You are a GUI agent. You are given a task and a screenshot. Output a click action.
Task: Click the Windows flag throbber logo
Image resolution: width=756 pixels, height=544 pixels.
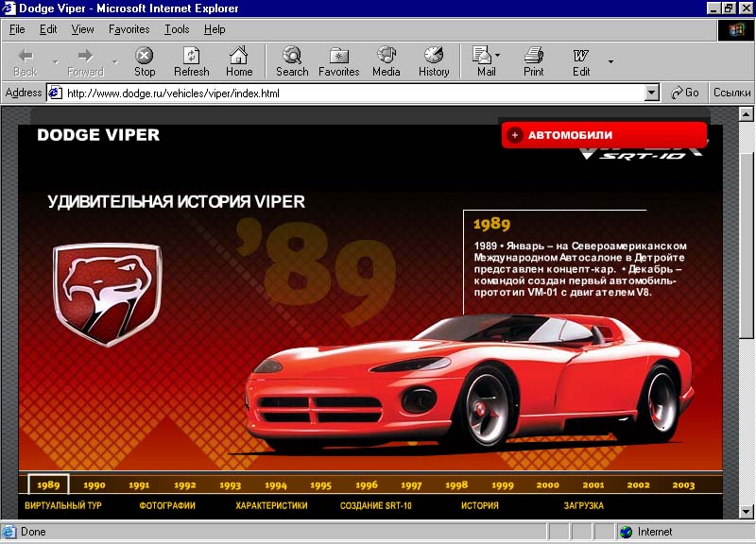tap(736, 30)
